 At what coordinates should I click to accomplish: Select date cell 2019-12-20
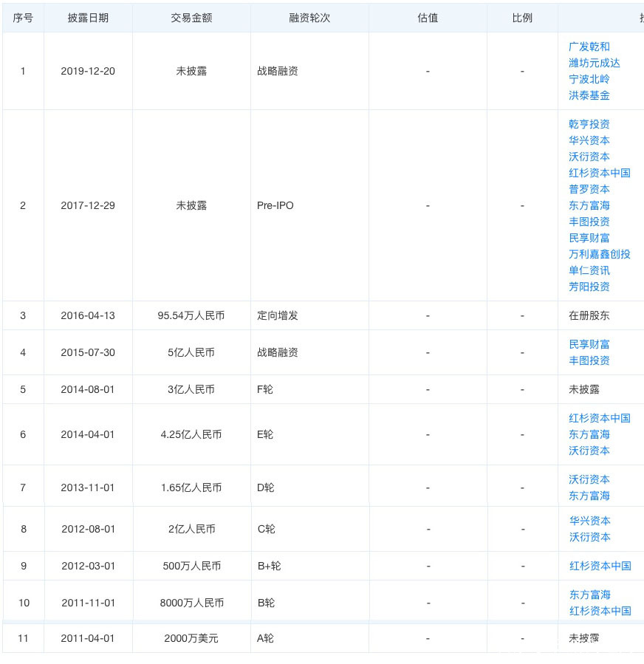click(x=88, y=71)
